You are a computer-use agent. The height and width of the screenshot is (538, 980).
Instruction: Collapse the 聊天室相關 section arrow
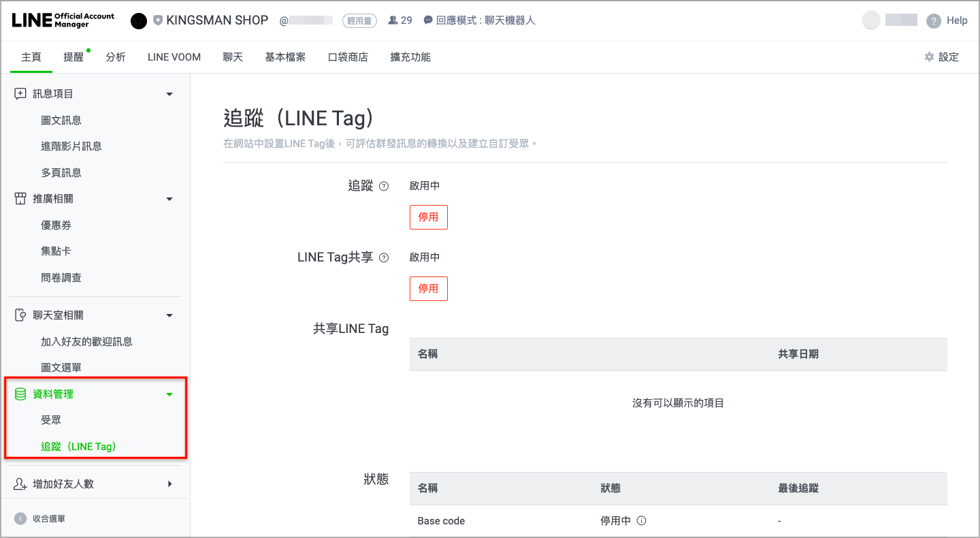coord(169,315)
